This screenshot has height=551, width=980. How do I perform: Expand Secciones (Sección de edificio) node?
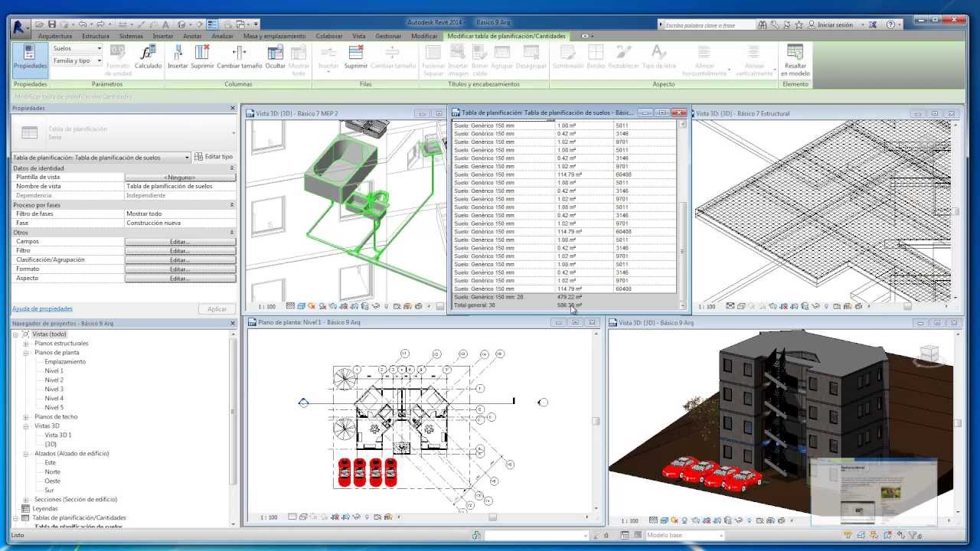(x=26, y=500)
